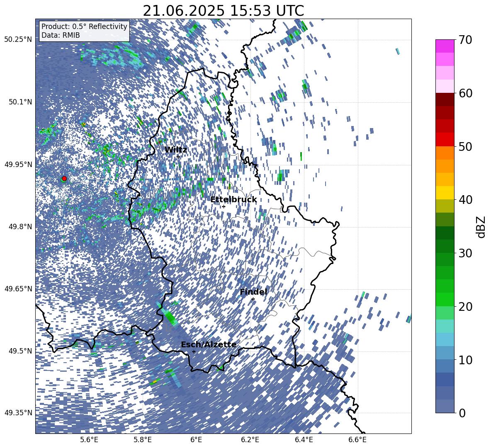Click the 20 tick label on colorbar
The image size is (491, 448).
(x=465, y=306)
